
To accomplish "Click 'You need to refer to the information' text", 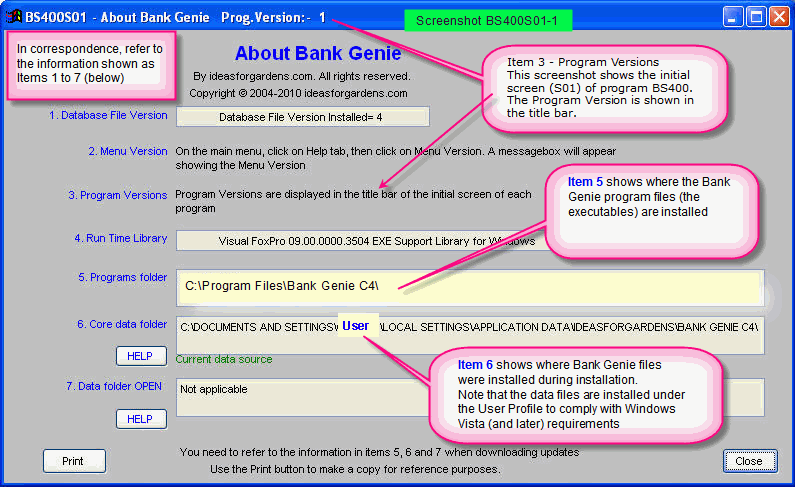I will [x=379, y=452].
